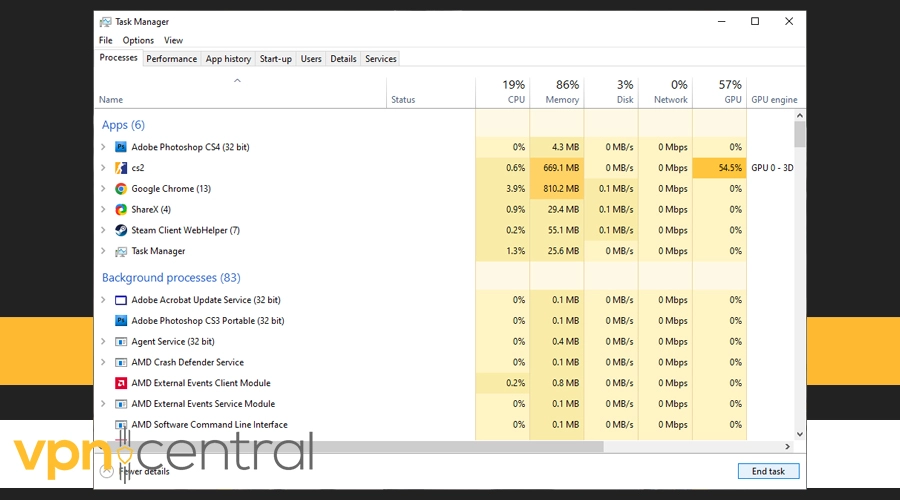The image size is (900, 500).
Task: Expand the Steam Client WebHelper (7) group
Action: (103, 230)
